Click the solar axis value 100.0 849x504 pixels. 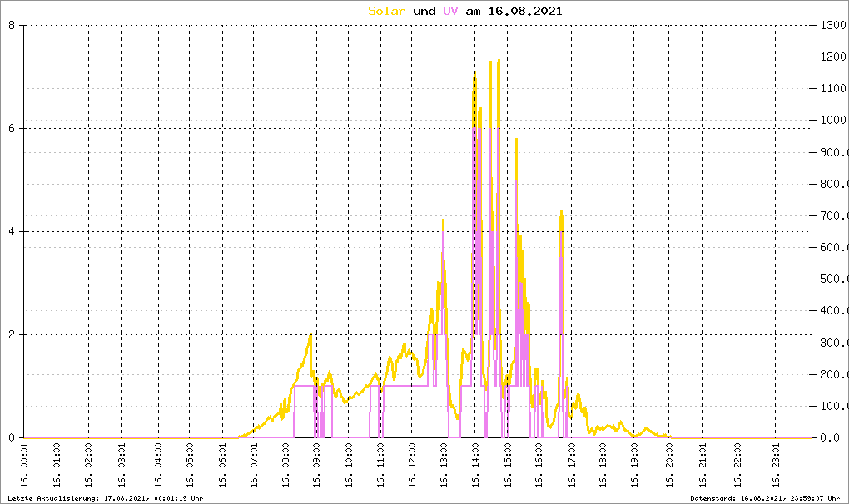pos(834,406)
